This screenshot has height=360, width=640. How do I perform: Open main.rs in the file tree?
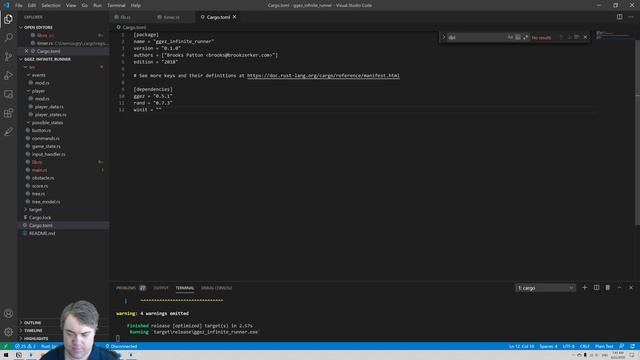[x=40, y=170]
